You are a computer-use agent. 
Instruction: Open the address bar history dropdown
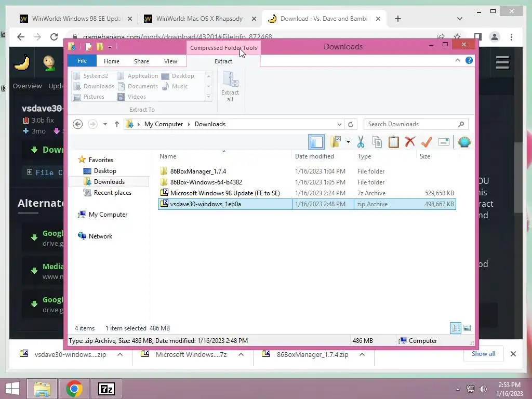(x=339, y=124)
